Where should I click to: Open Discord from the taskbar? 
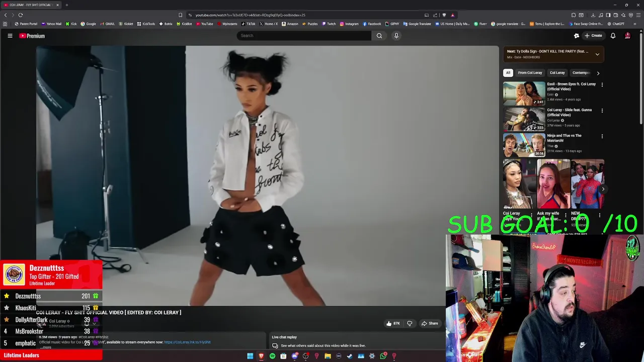294,356
